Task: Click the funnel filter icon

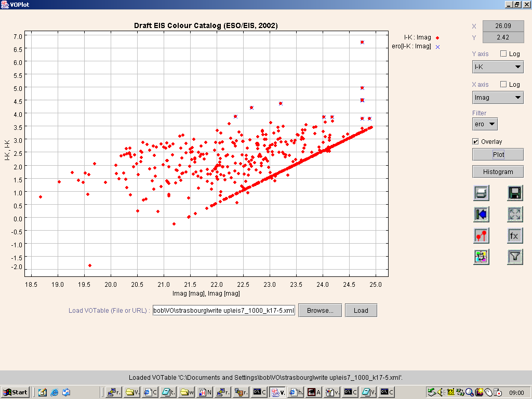Action: [x=515, y=256]
